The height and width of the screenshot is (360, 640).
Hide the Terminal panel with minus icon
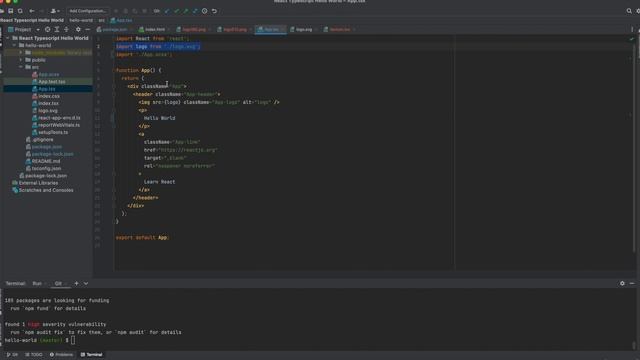(632, 283)
